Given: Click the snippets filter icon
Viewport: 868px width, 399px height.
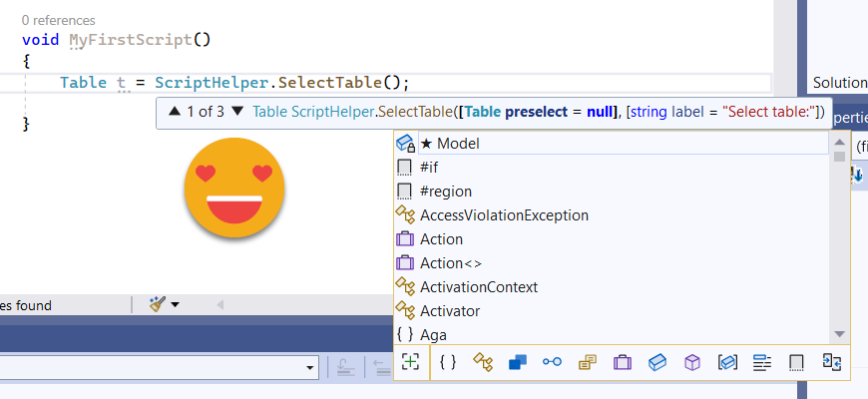Looking at the screenshot, I should 796,362.
